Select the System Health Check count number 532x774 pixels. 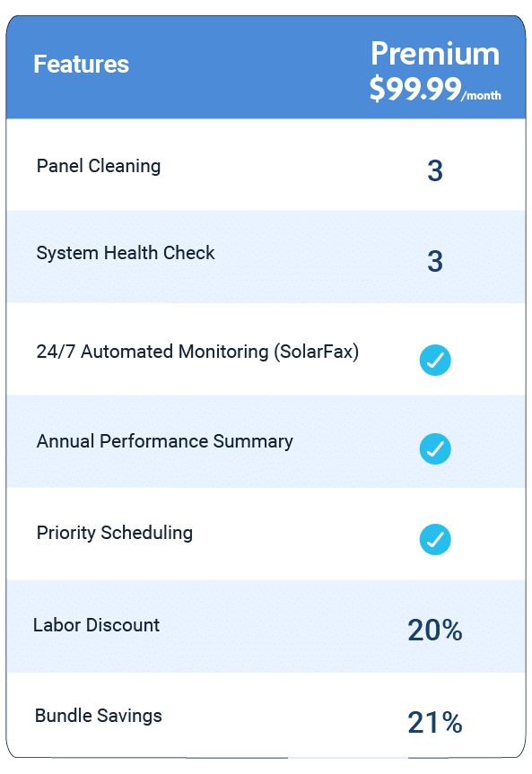coord(434,262)
